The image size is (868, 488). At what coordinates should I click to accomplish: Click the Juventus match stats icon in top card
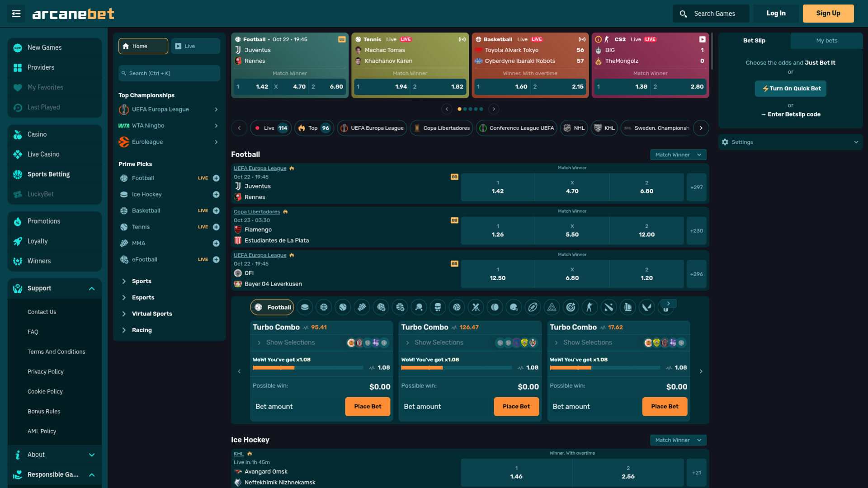(x=342, y=39)
